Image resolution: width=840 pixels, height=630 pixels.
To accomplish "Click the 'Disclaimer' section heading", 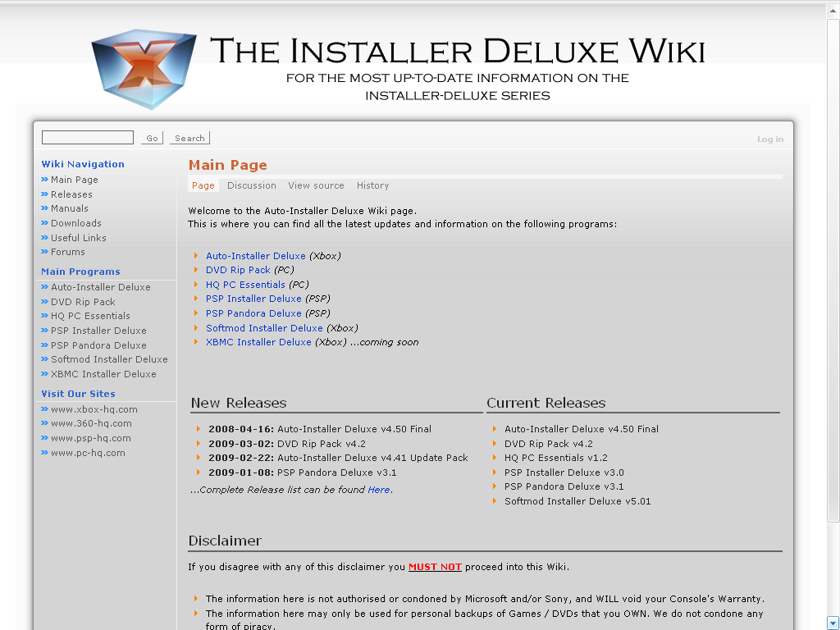I will pos(225,541).
